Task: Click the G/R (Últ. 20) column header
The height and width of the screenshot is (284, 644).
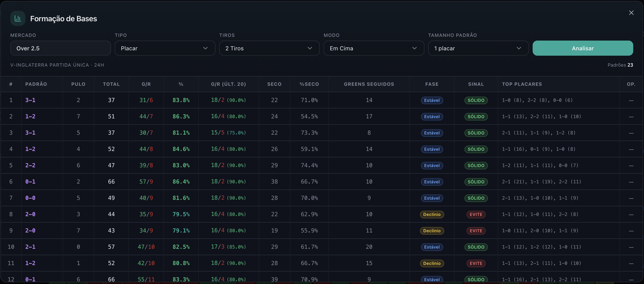Action: 228,84
